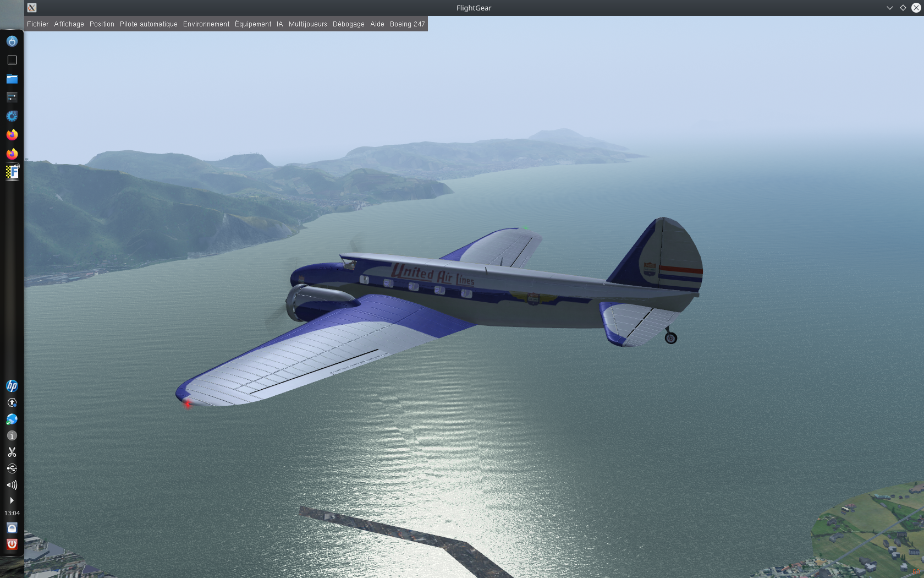This screenshot has width=924, height=578.
Task: Maximize the FlightGear window
Action: (x=903, y=8)
